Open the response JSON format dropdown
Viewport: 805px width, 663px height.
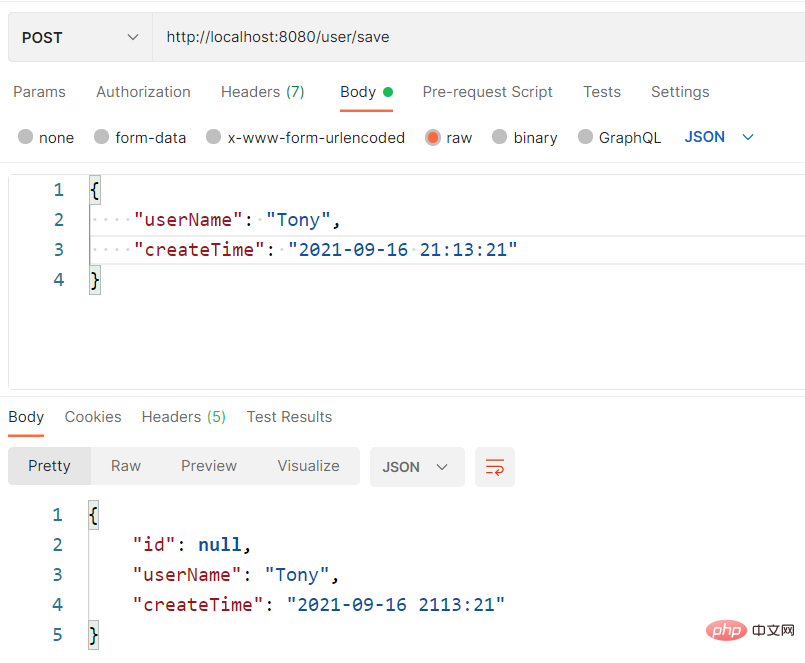coord(417,467)
